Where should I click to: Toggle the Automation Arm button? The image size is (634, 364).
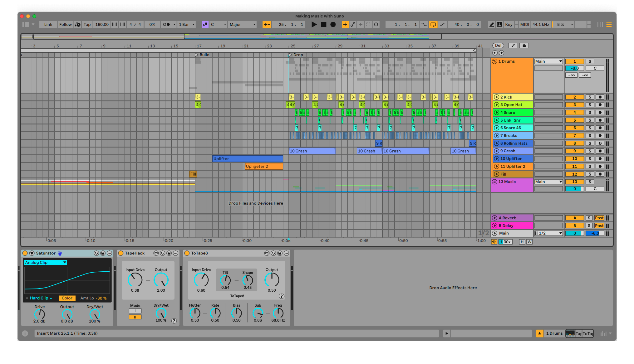353,24
